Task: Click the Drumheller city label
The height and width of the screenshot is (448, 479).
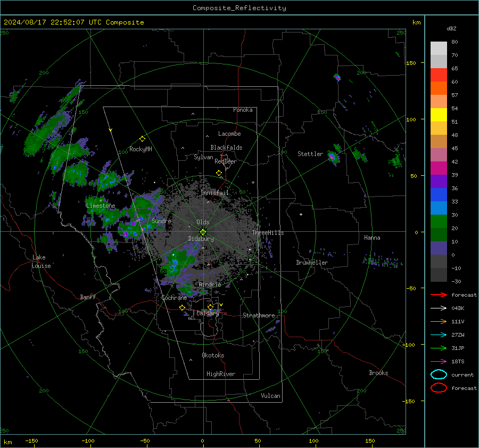Action: coord(312,263)
